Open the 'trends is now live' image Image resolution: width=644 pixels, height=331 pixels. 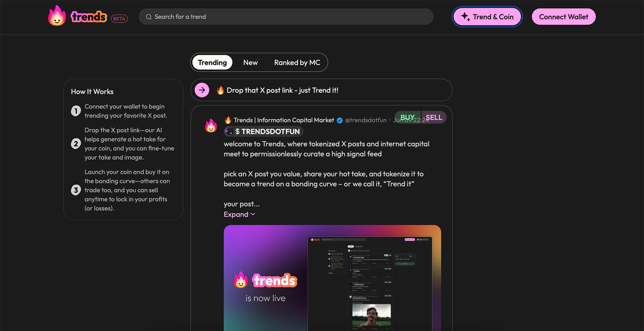tap(332, 278)
